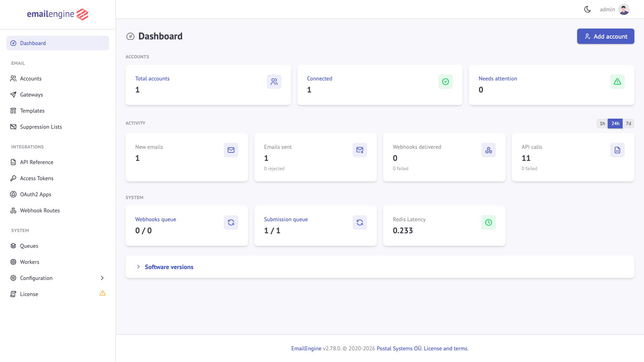The width and height of the screenshot is (644, 362).
Task: Open the Needs attention link
Action: tap(497, 78)
